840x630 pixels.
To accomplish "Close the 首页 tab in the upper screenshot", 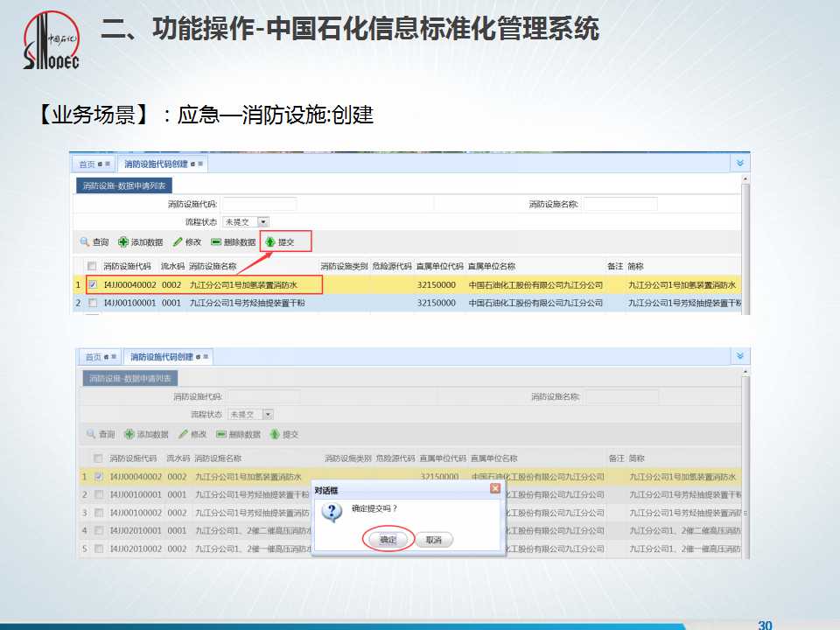I will pos(108,164).
